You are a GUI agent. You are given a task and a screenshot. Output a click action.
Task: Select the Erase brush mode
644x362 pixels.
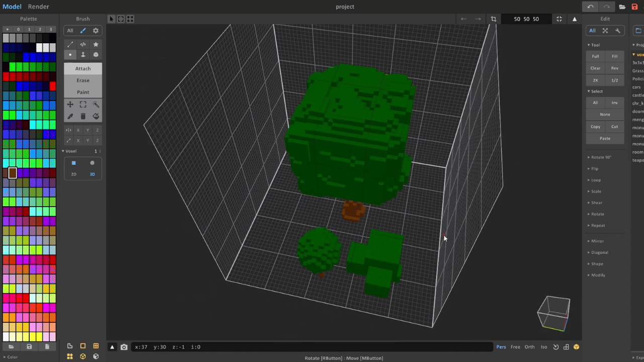[x=83, y=80]
